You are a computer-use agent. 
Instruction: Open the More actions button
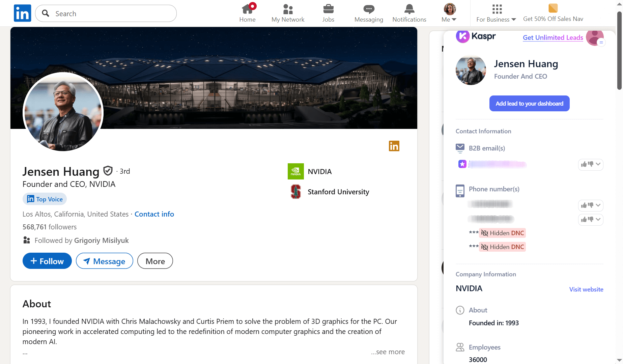pyautogui.click(x=155, y=261)
